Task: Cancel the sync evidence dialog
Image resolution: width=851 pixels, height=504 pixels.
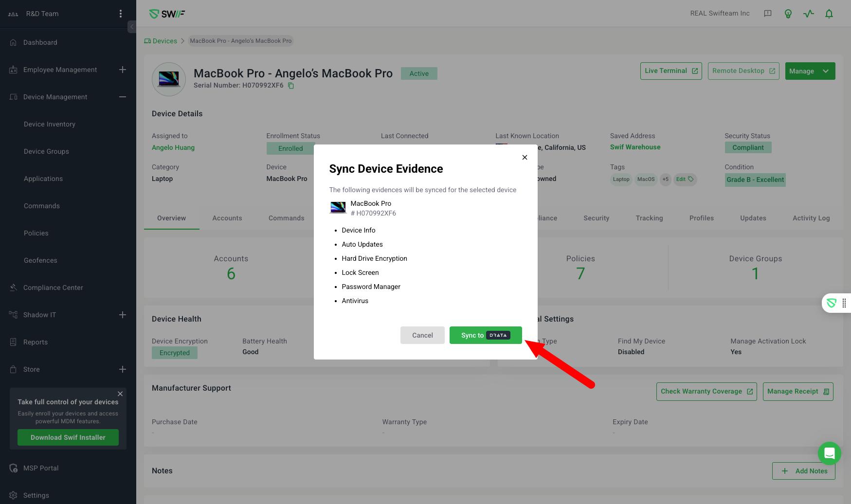Action: [x=422, y=335]
